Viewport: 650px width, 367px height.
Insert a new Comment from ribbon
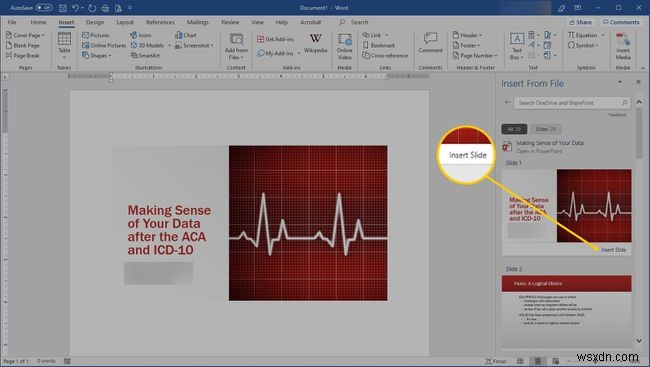pos(430,43)
